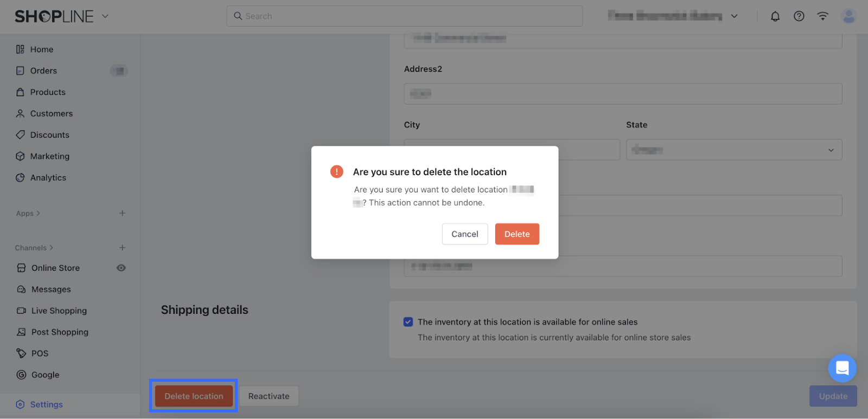868x419 pixels.
Task: Toggle the Online Store eye icon
Action: 121,268
